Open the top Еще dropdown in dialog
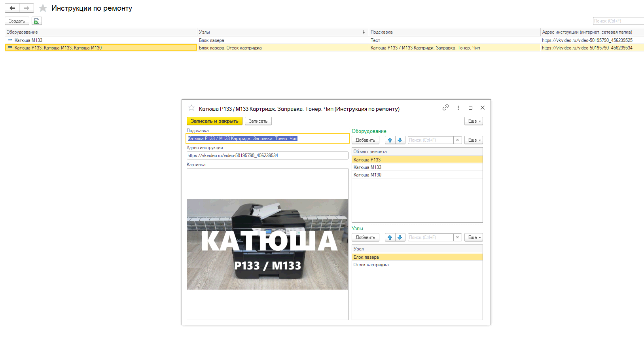 (x=474, y=121)
